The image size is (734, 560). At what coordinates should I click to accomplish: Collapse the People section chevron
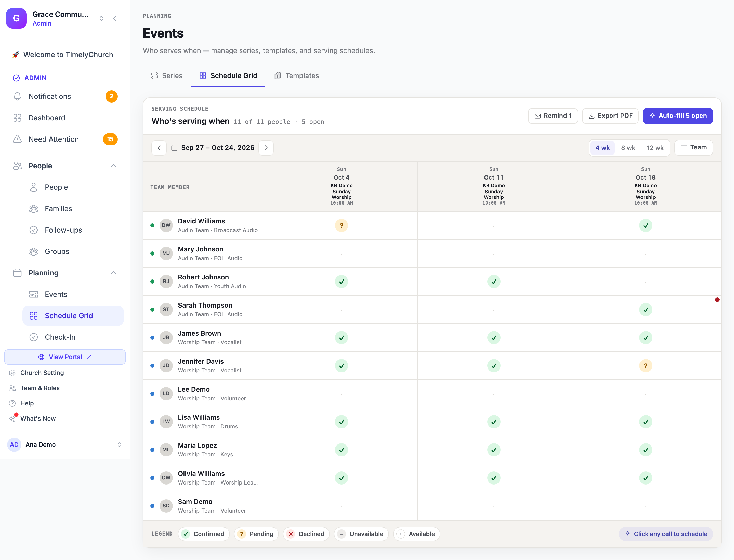click(114, 166)
